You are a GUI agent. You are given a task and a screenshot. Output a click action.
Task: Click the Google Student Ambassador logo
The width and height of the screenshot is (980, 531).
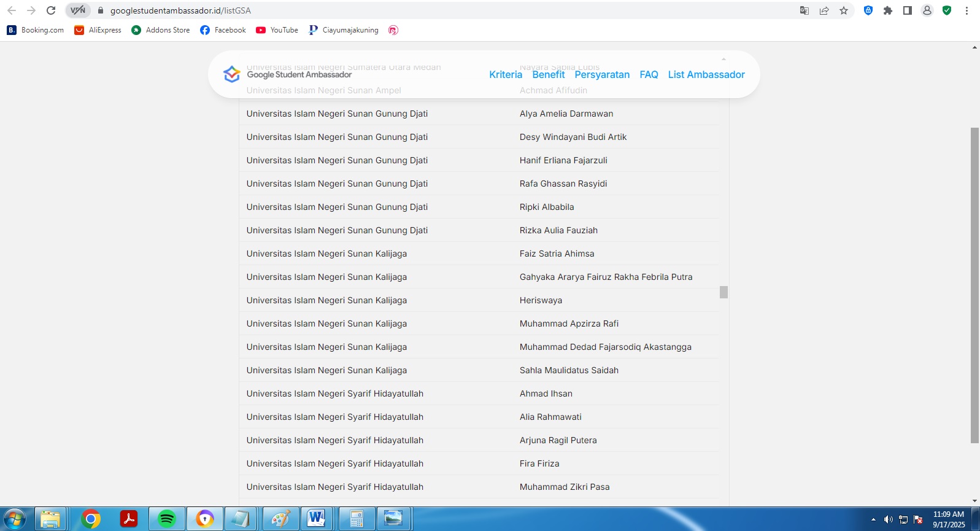231,74
